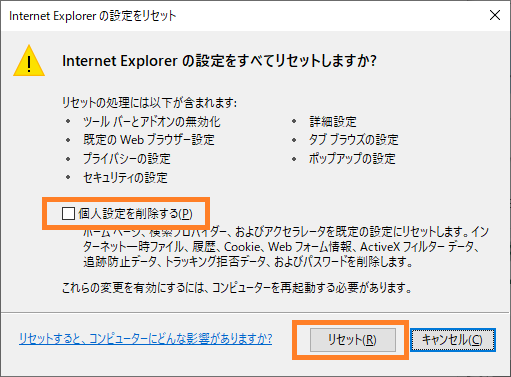Click the text ツール バーとアドオンの無効化
Image resolution: width=511 pixels, height=377 pixels.
coord(151,122)
